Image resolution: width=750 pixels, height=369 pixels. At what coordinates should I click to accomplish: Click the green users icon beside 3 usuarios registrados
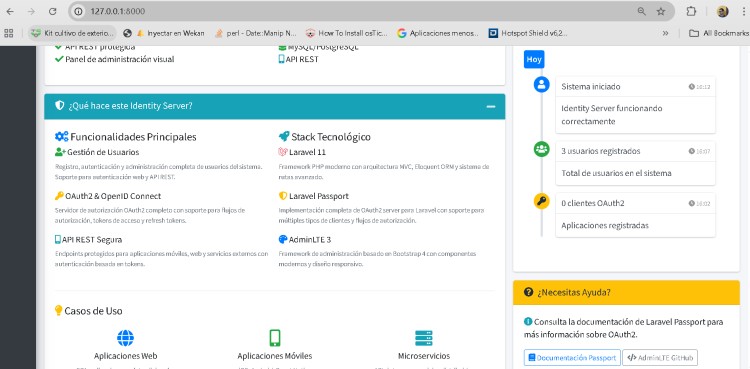point(541,149)
